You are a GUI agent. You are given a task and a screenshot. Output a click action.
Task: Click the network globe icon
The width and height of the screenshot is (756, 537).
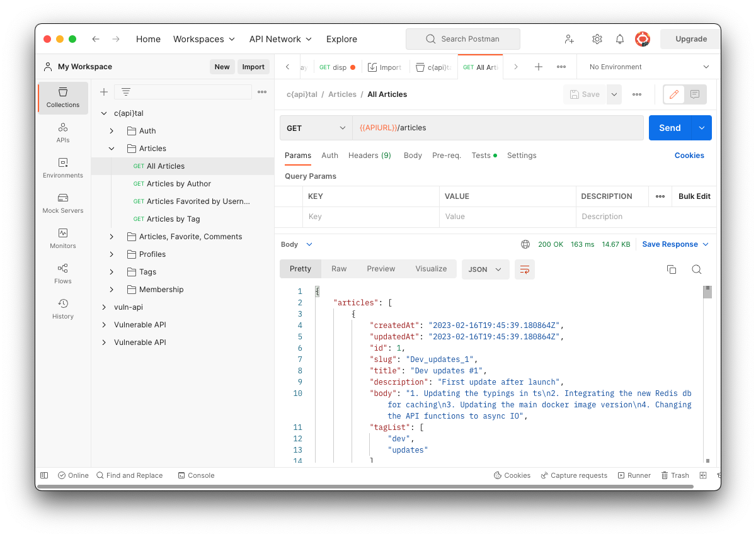click(525, 244)
